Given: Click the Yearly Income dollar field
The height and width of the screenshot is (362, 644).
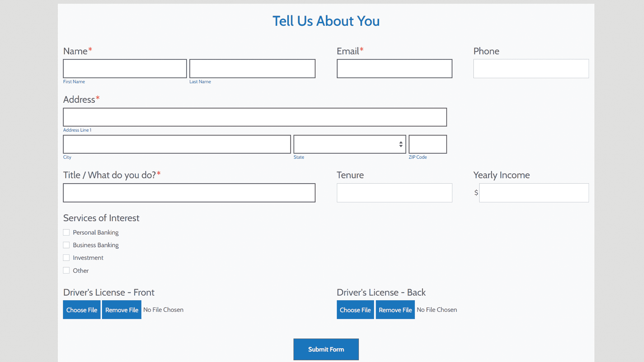Looking at the screenshot, I should click(534, 193).
